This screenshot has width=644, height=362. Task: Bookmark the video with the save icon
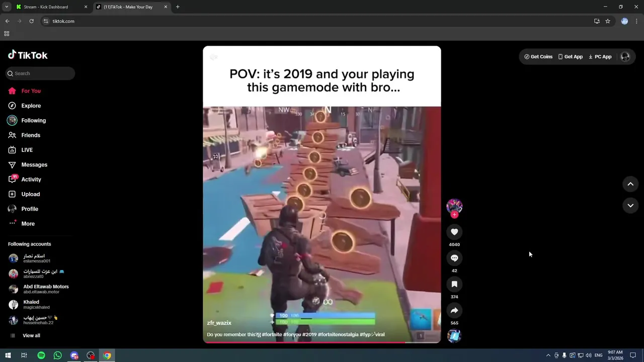pos(454,284)
